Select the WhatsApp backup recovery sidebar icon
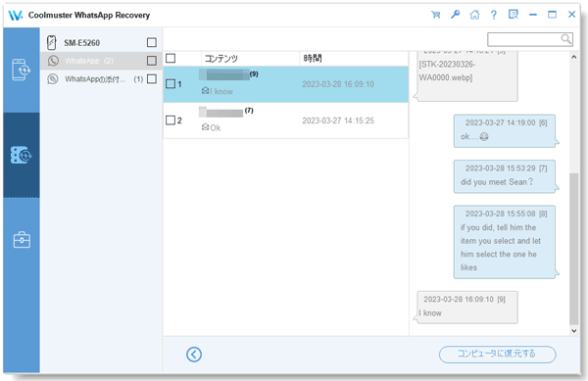Viewport: 588px width, 381px height. 21,155
